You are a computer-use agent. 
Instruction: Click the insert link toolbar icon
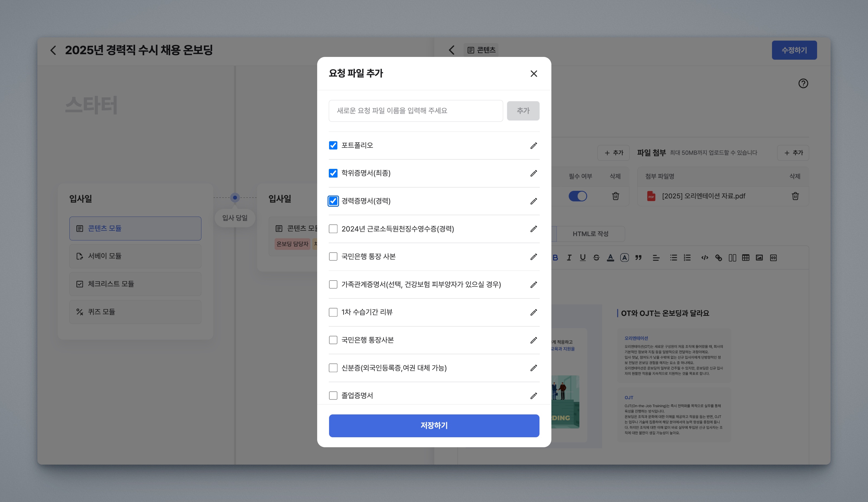tap(719, 258)
